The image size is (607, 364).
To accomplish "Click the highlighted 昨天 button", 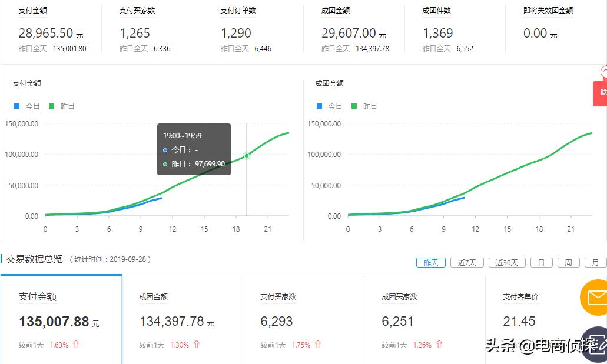I will pyautogui.click(x=430, y=262).
